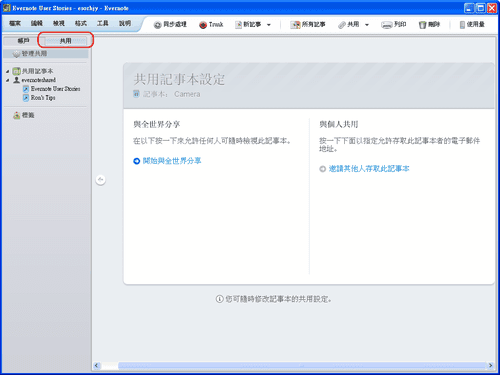
Task: Click the scrollbar right arrow
Action: coord(490,366)
